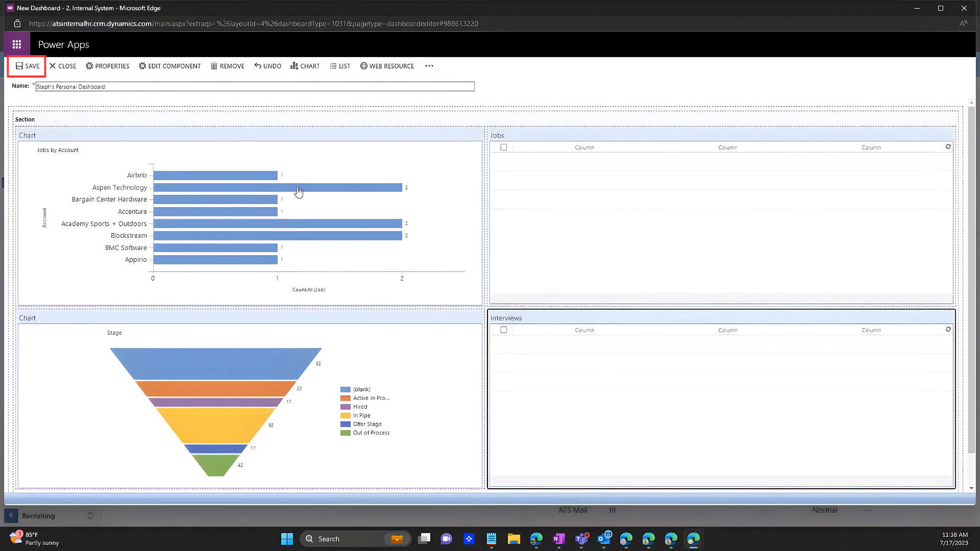980x551 pixels.
Task: Select the green Out of Process funnel segment
Action: [x=216, y=465]
